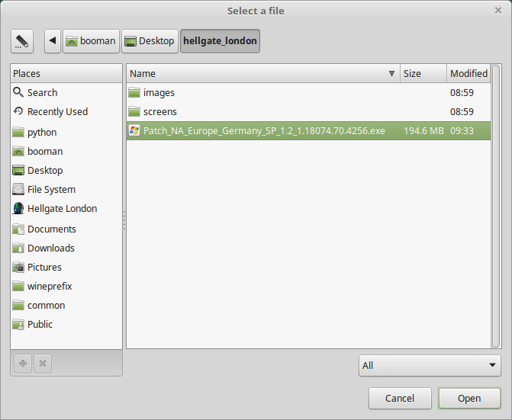Open Recently Used in Places

click(66, 111)
